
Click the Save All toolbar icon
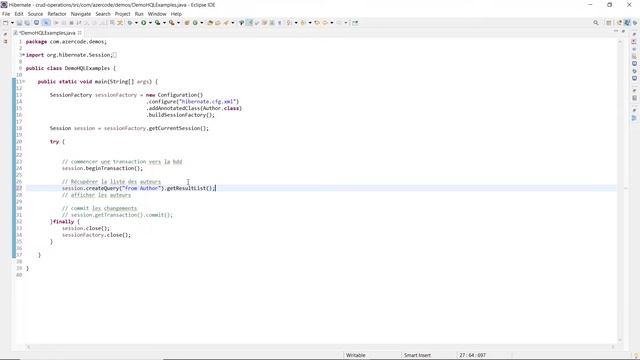pos(27,23)
